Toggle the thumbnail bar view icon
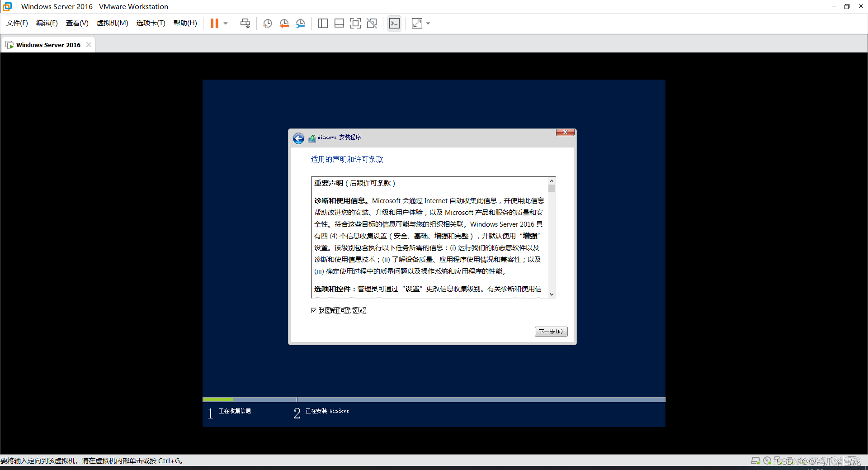Viewport: 868px width, 470px height. 339,23
